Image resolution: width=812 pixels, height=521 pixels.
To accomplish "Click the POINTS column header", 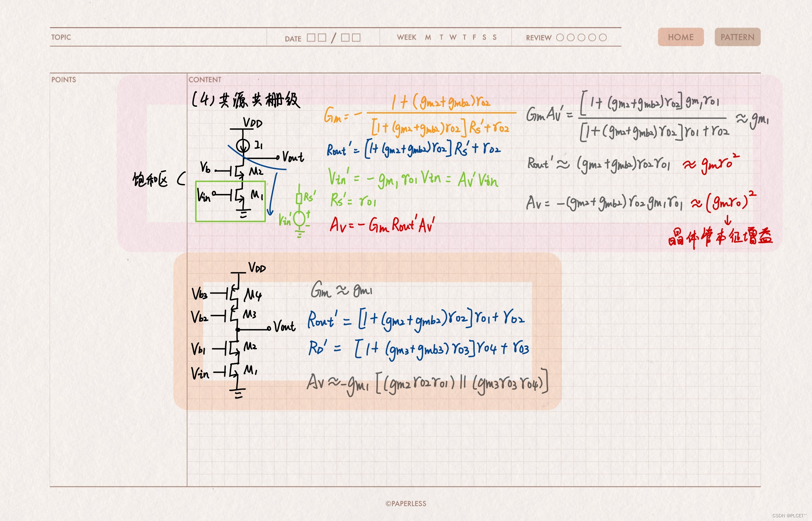I will click(64, 80).
